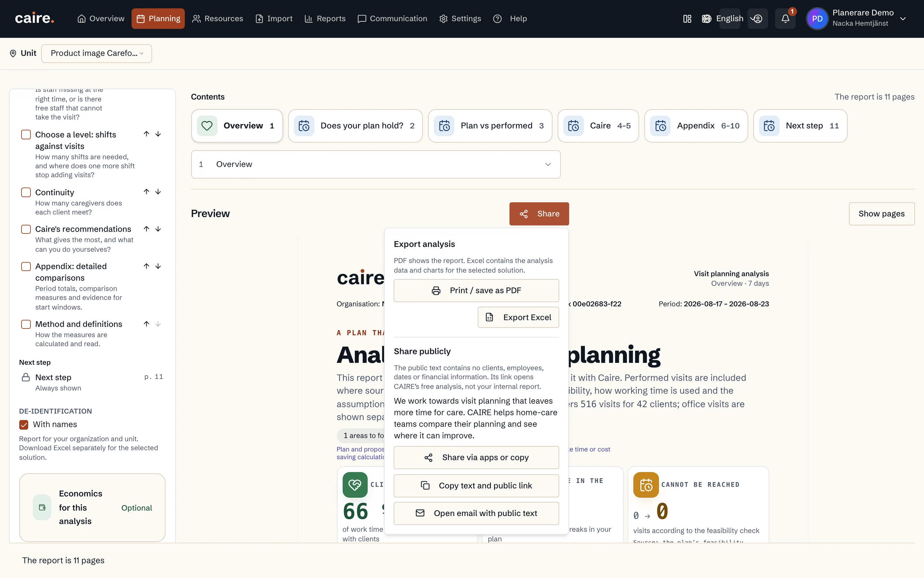Screen dimensions: 924x578
Task: Go to Resources in top navigation
Action: [x=218, y=19]
